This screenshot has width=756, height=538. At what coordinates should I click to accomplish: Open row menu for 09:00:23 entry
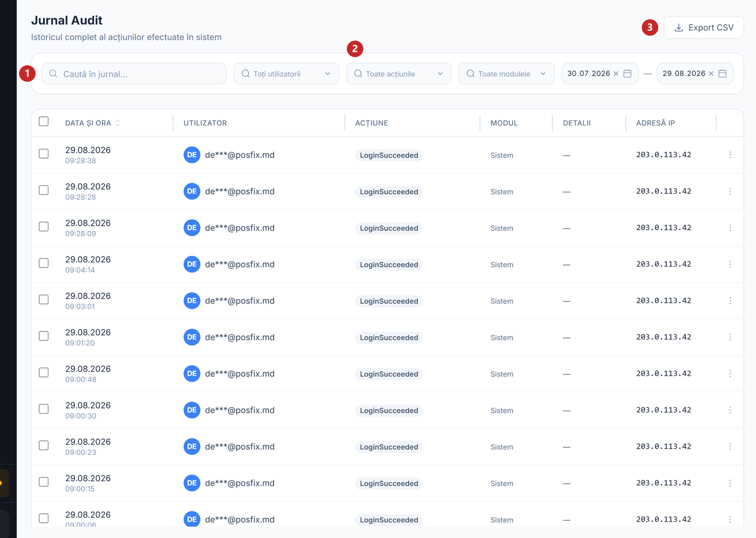730,447
